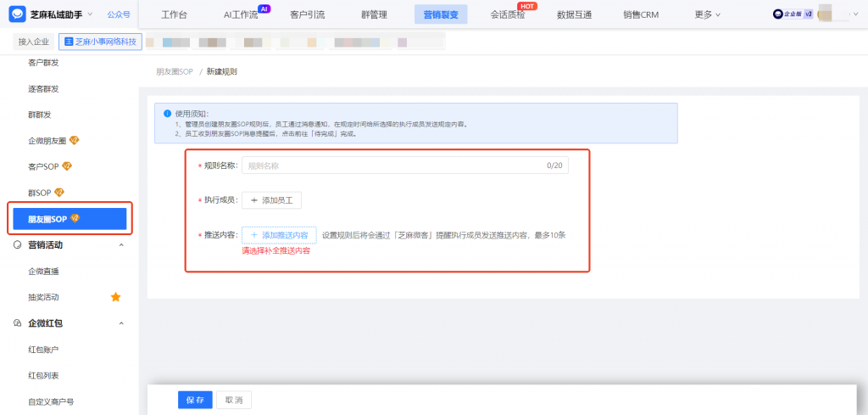Click the star icon beside 抽奖活动
Image resolution: width=868 pixels, height=415 pixels.
coord(115,297)
